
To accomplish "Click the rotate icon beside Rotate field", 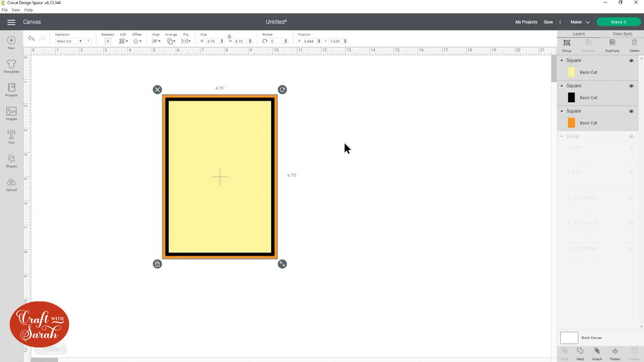I will point(265,41).
